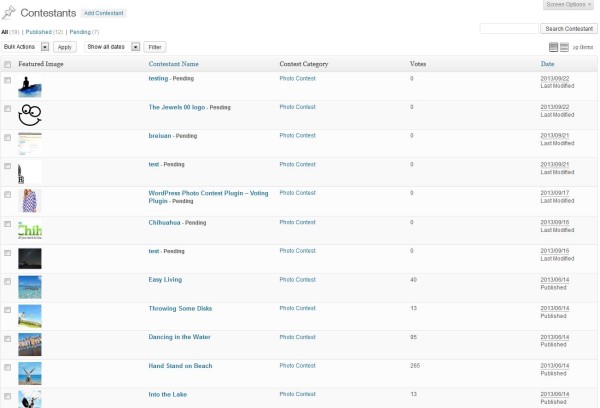600x408 pixels.
Task: Click the Filter button
Action: (x=155, y=47)
